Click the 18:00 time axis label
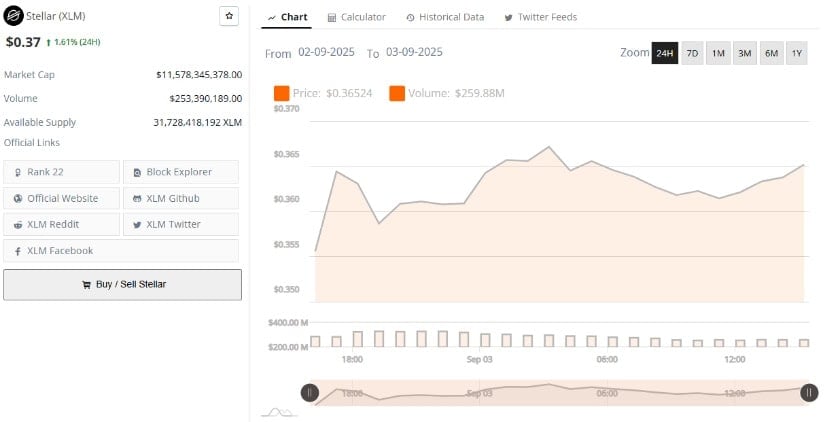The image size is (825, 422). pos(352,359)
